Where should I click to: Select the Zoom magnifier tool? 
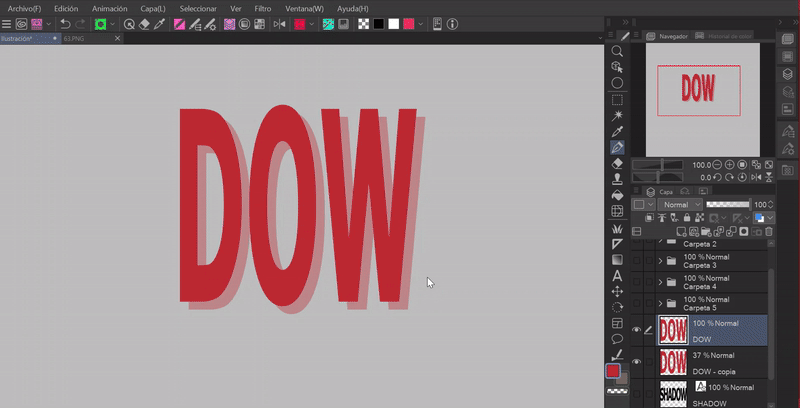617,51
